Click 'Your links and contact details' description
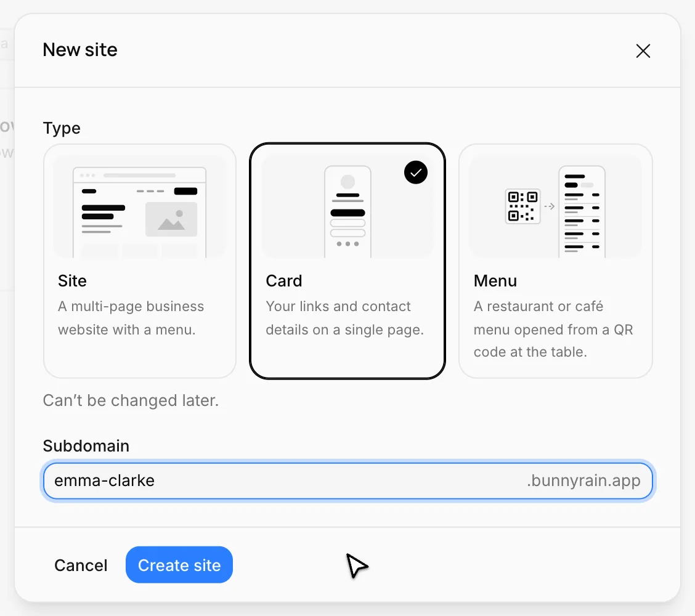This screenshot has width=695, height=616. pos(345,318)
